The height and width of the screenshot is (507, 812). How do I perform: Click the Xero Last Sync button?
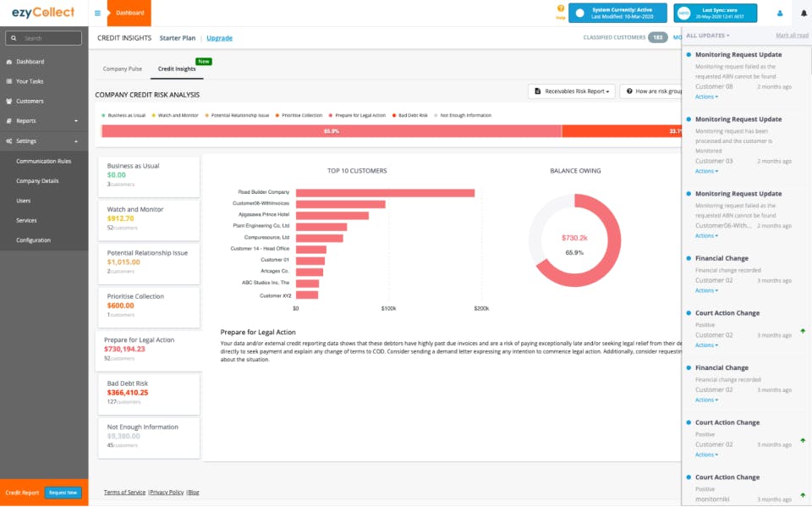(x=716, y=13)
